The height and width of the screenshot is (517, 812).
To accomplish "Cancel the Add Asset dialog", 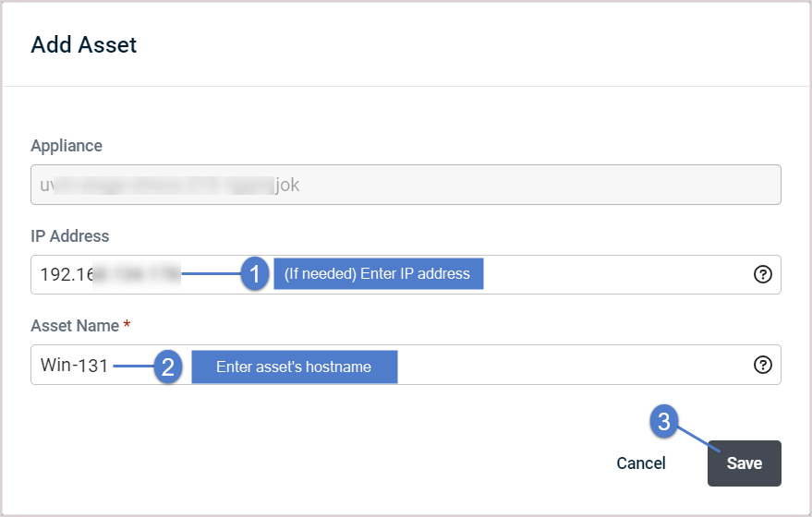I will 640,463.
